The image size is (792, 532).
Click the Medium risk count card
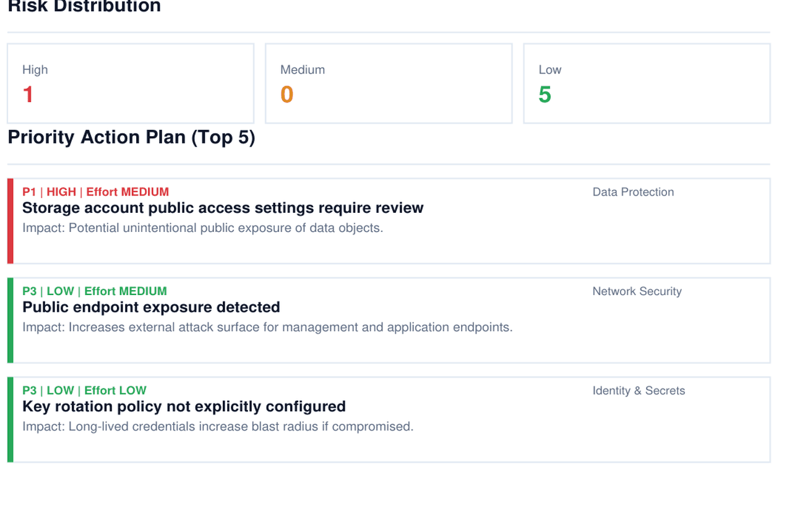click(x=389, y=83)
